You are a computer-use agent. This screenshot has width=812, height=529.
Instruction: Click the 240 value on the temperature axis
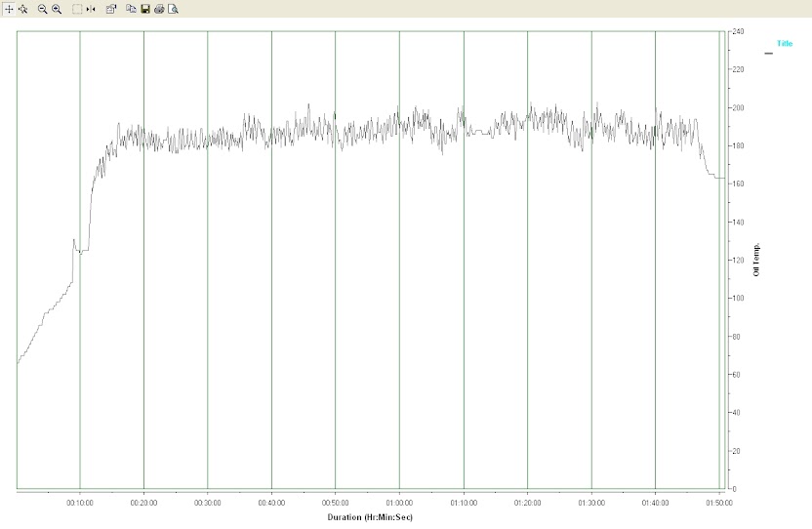(738, 32)
